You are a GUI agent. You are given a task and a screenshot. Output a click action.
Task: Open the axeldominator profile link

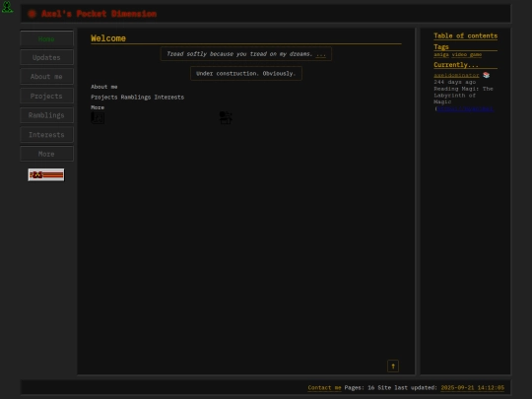point(456,75)
